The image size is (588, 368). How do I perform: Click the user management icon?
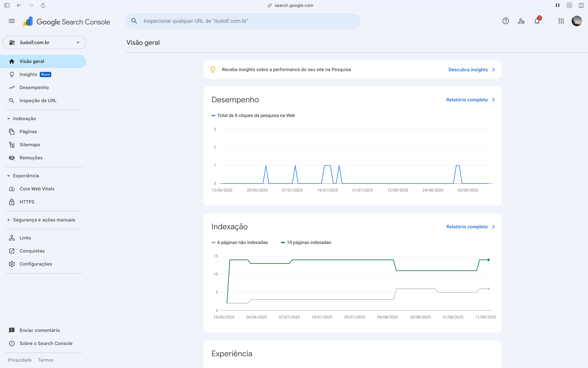point(521,21)
